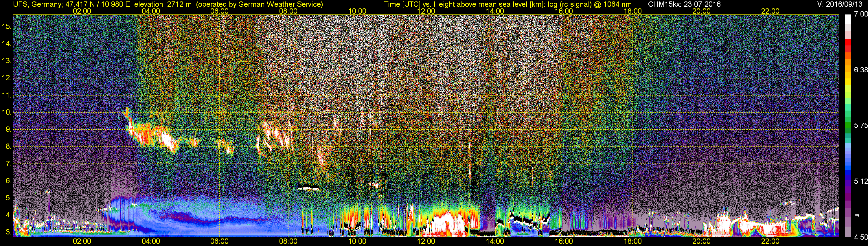Select the coordinates "47.417 N / 10.980 E"

(x=98, y=4)
